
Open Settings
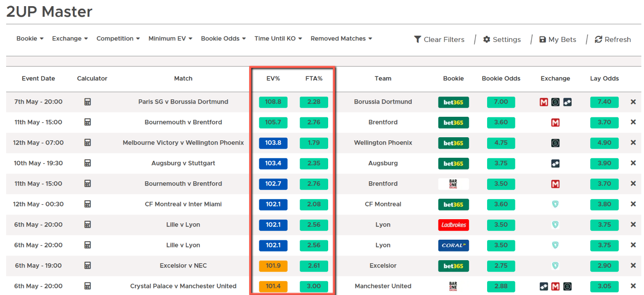tap(501, 39)
